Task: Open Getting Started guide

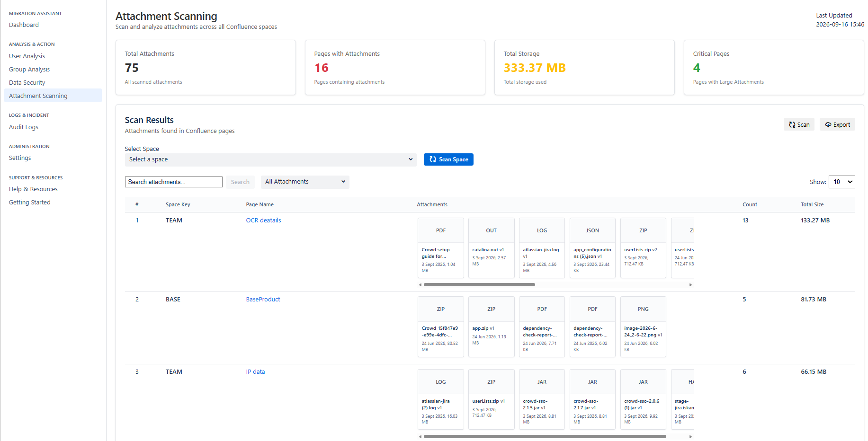Action: tap(30, 203)
